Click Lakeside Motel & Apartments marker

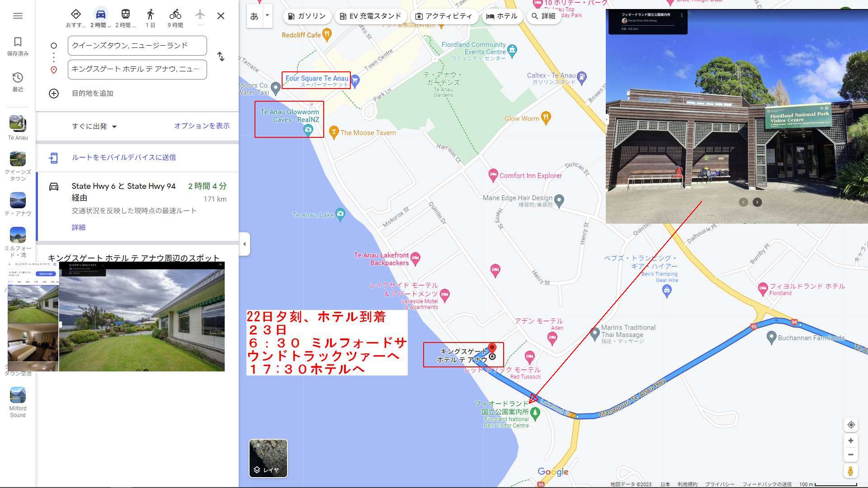(x=445, y=295)
